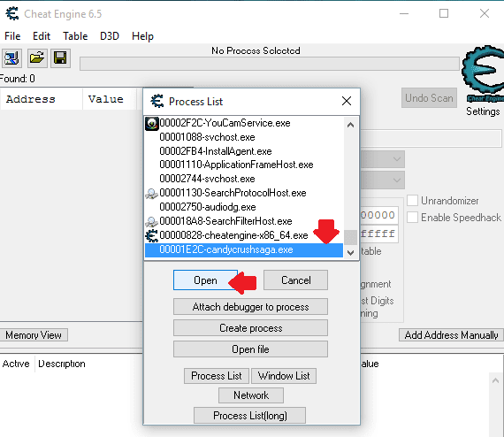Click the process list scrollbar thumb
This screenshot has width=504, height=437.
[x=351, y=237]
